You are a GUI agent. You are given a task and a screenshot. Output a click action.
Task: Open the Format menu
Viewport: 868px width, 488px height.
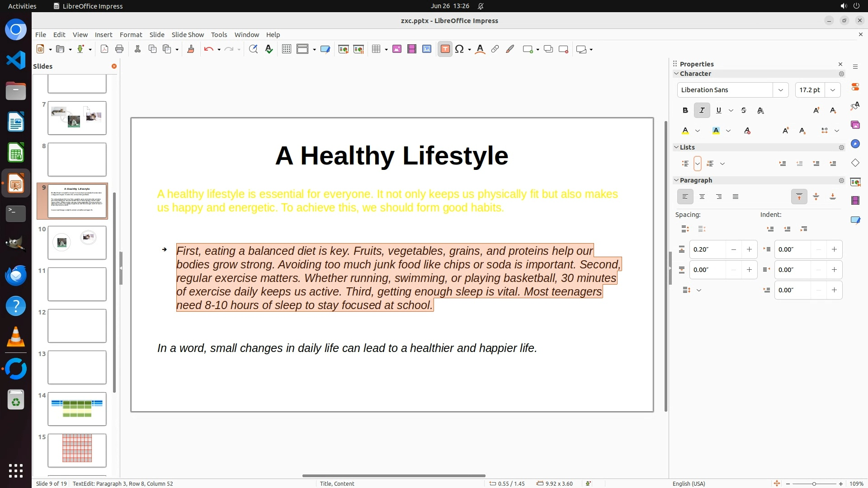(131, 34)
